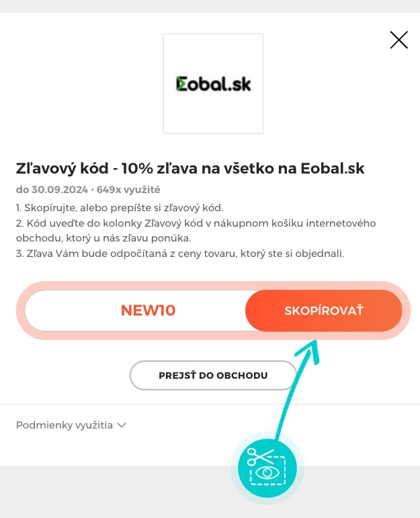Click instruction step 2 about nákupnom košíku
This screenshot has height=518, width=420.
coord(196,223)
